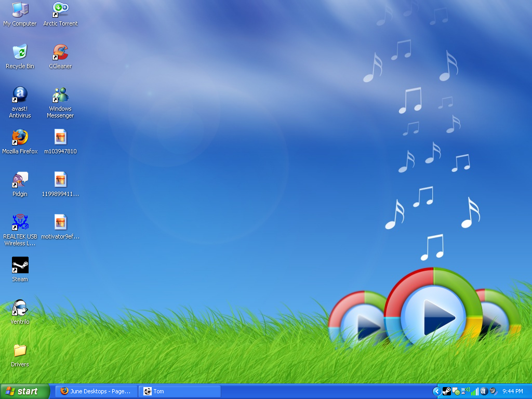Select the Drivers folder
This screenshot has width=532, height=399.
point(20,355)
